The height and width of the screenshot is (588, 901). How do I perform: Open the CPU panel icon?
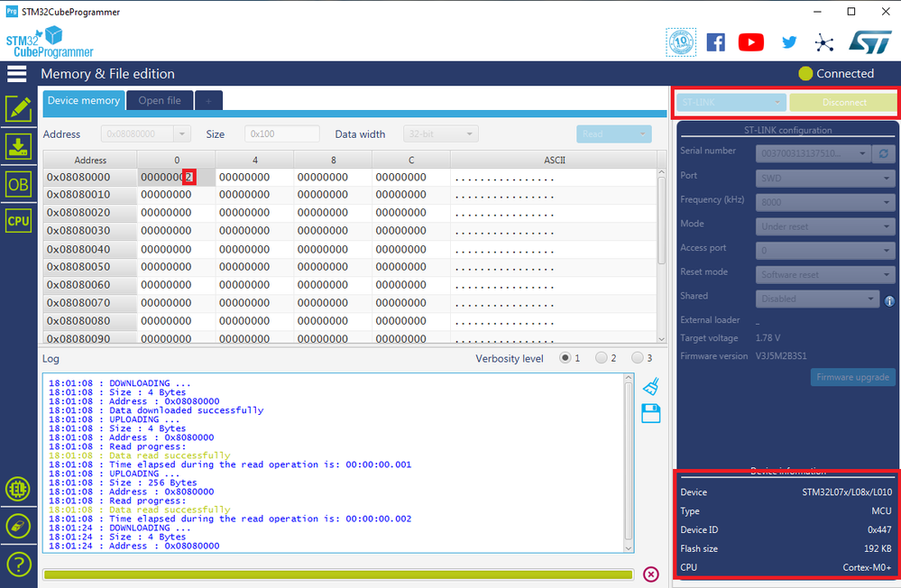point(18,221)
